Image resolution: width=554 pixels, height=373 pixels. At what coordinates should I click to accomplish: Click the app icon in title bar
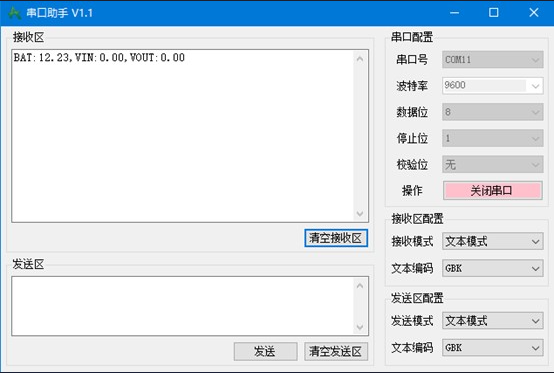(x=14, y=13)
